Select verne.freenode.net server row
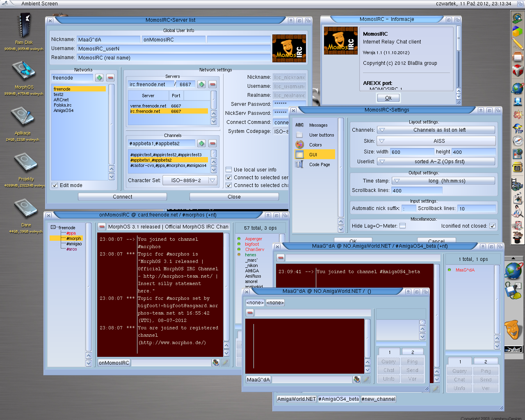Image resolution: width=525 pixels, height=420 pixels. [168, 106]
